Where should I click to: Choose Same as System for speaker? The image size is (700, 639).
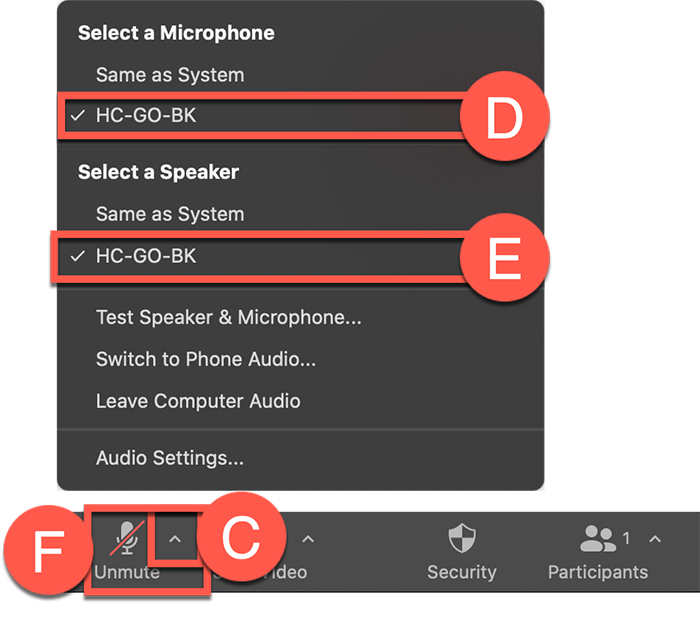click(170, 214)
